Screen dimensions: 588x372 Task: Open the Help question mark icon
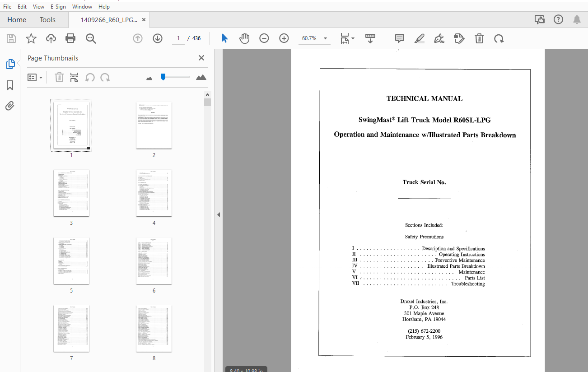(559, 19)
